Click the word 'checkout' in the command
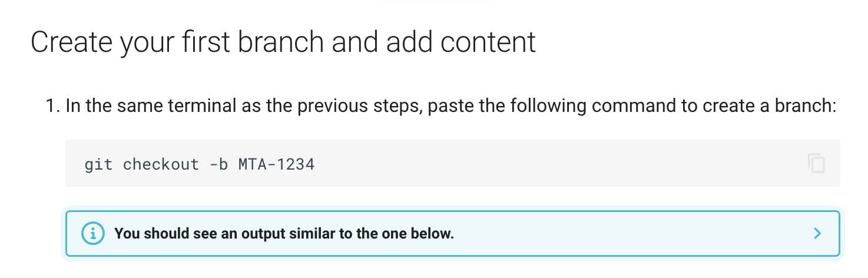Viewport: 868px width, 278px height. point(161,164)
